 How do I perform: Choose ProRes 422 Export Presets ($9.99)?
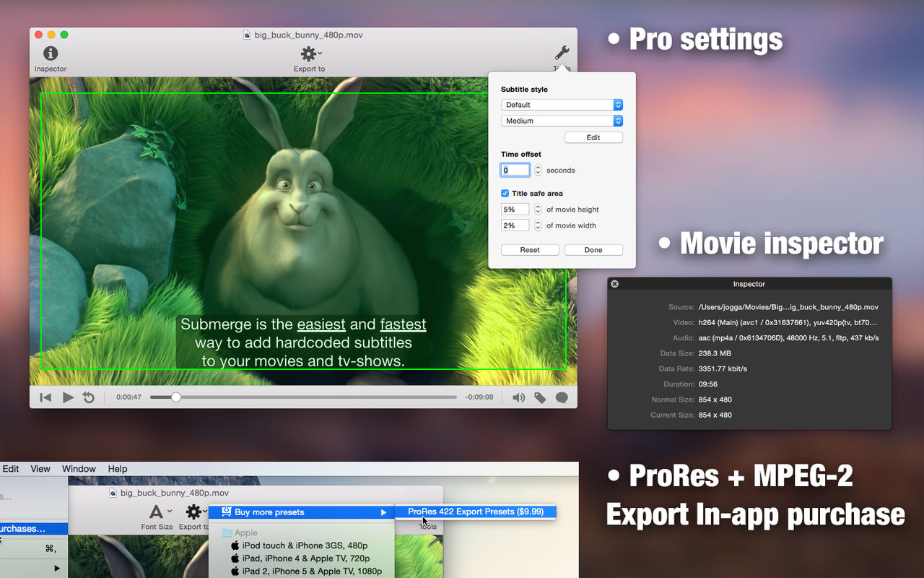[475, 512]
